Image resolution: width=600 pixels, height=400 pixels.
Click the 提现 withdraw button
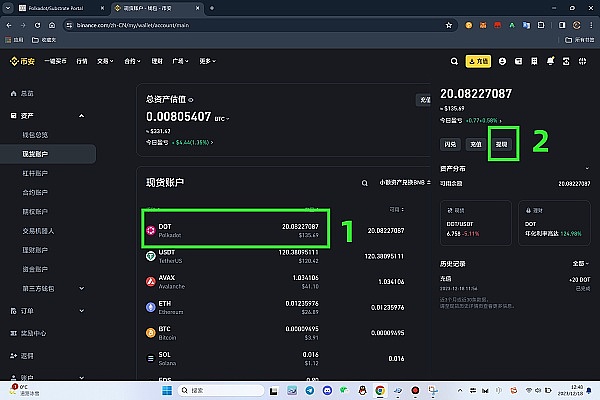point(502,144)
